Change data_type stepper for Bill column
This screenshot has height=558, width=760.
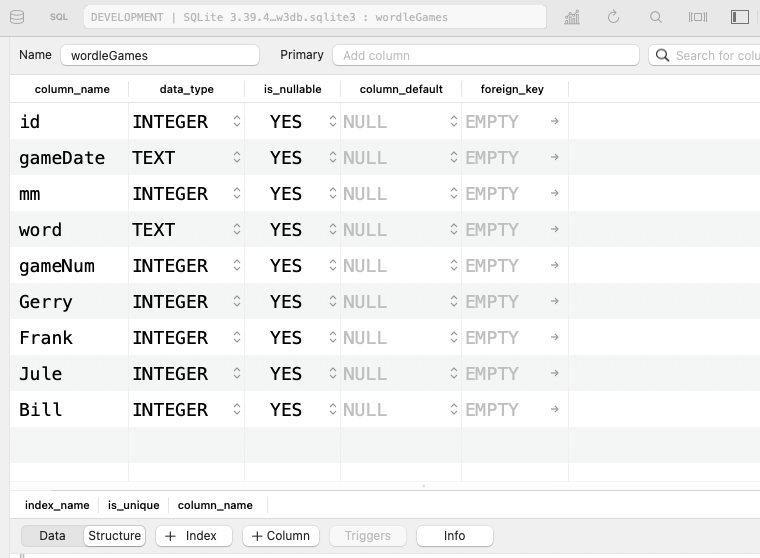[x=237, y=409]
